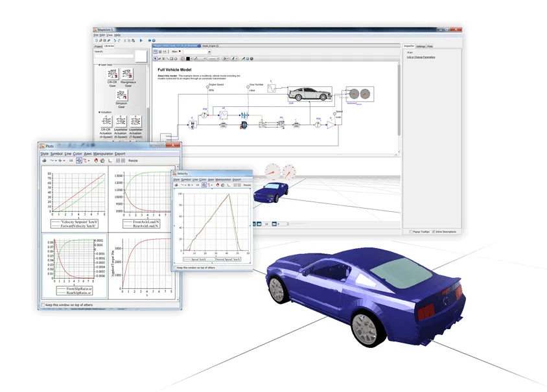Run the simulation with the play button
Screen dimensions: 547x392
point(141,40)
